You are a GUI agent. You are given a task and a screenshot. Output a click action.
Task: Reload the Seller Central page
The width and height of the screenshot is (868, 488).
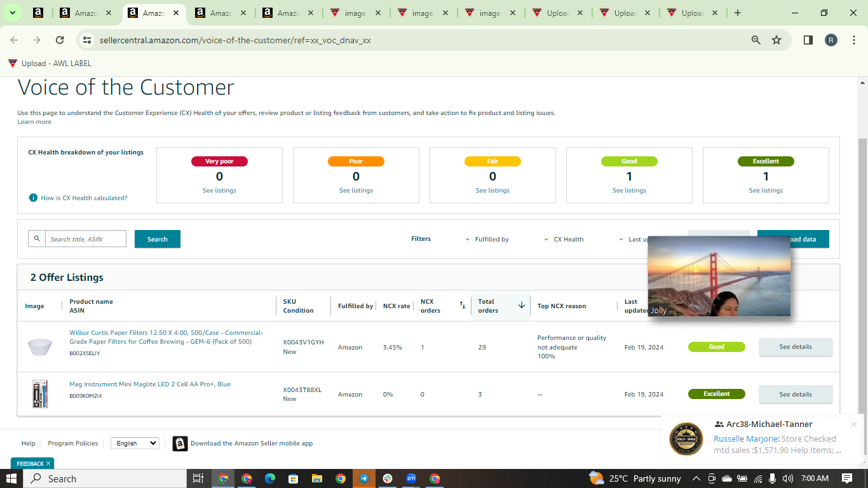click(60, 40)
